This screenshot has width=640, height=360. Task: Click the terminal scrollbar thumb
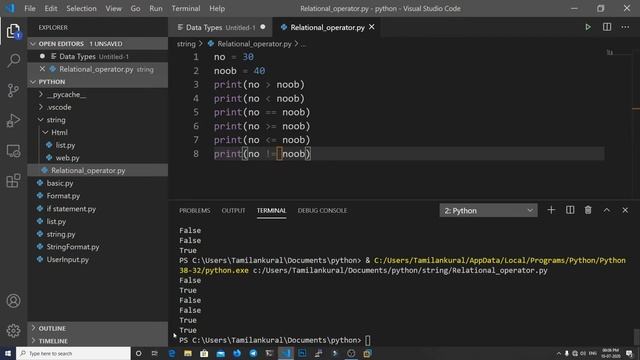click(x=636, y=337)
